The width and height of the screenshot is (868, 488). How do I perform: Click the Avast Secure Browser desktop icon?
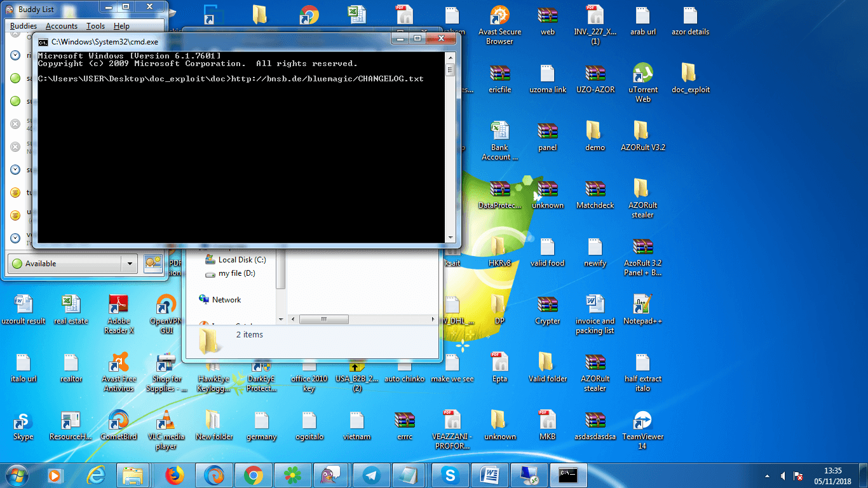coord(499,16)
